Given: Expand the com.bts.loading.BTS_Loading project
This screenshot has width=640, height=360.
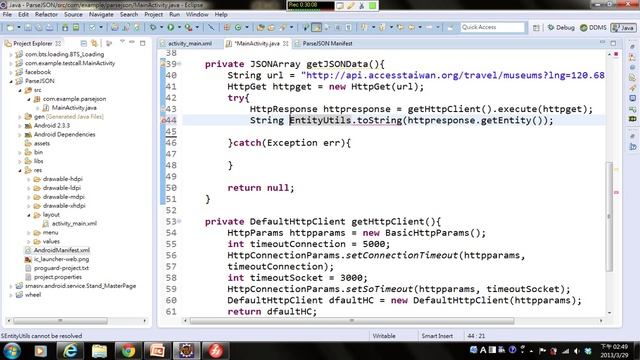Looking at the screenshot, I should coord(11,54).
